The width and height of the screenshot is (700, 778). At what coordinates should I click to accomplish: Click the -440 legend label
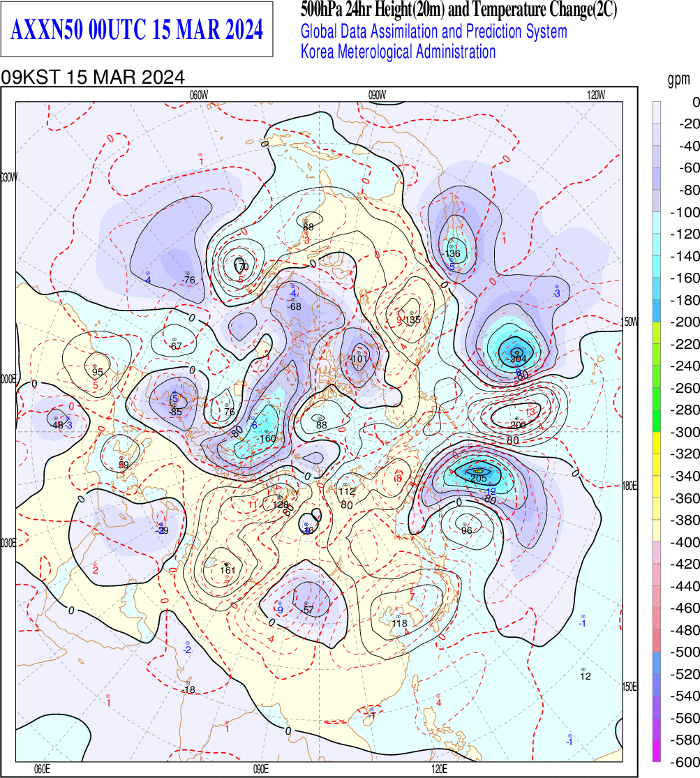(685, 586)
